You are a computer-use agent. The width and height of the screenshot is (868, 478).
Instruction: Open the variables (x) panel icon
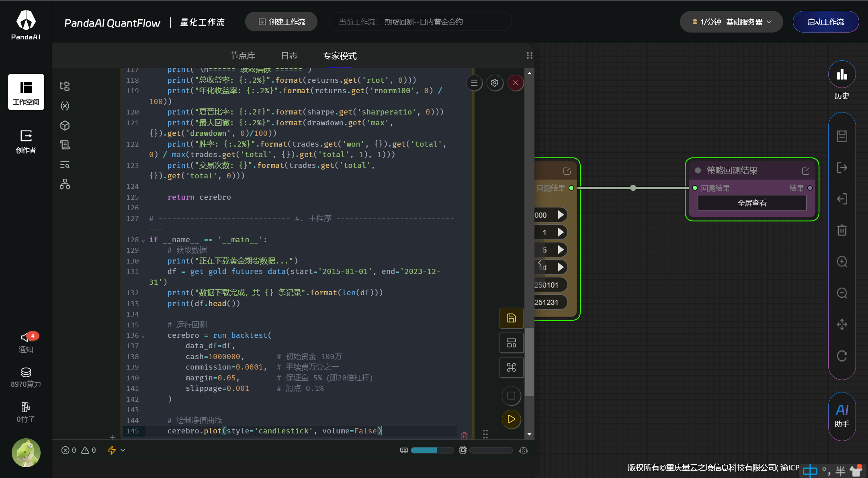tap(65, 106)
